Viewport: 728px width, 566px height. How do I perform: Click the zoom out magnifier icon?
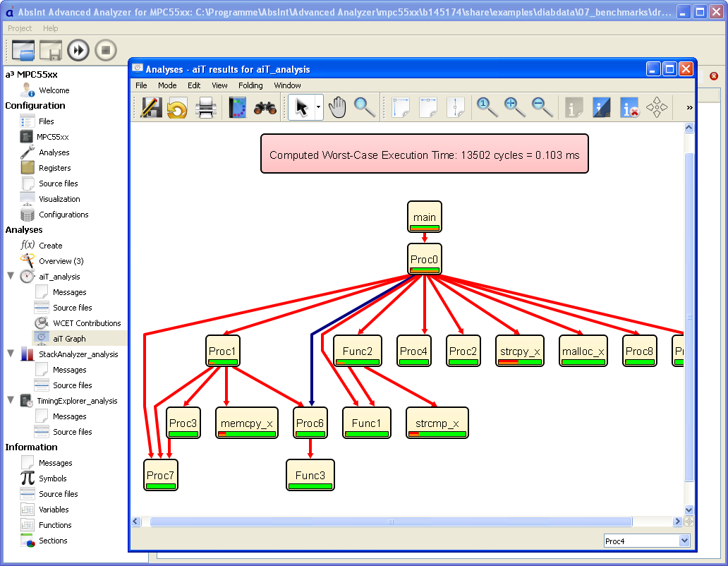tap(542, 108)
